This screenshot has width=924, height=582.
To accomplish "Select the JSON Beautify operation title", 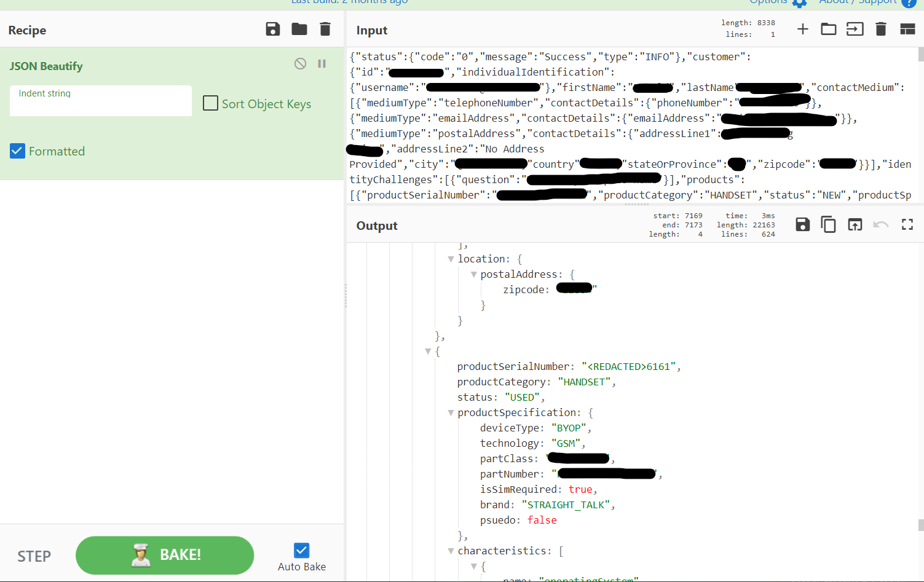I will (46, 66).
